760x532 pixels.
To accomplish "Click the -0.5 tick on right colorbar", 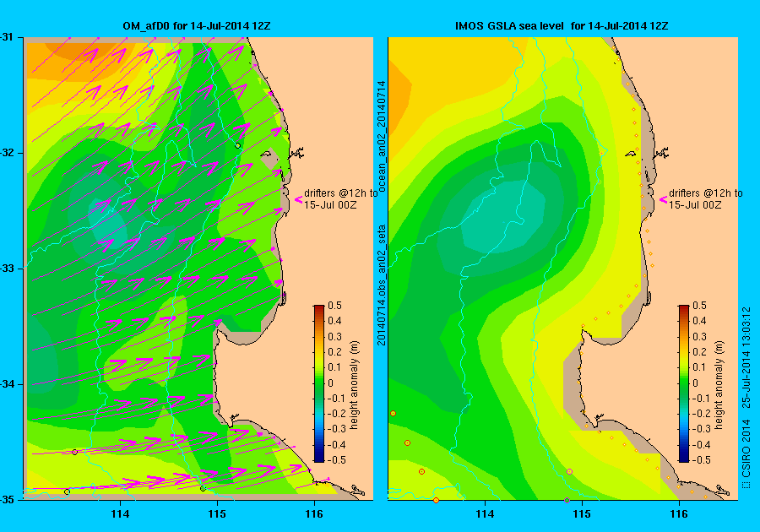I will pyautogui.click(x=702, y=460).
